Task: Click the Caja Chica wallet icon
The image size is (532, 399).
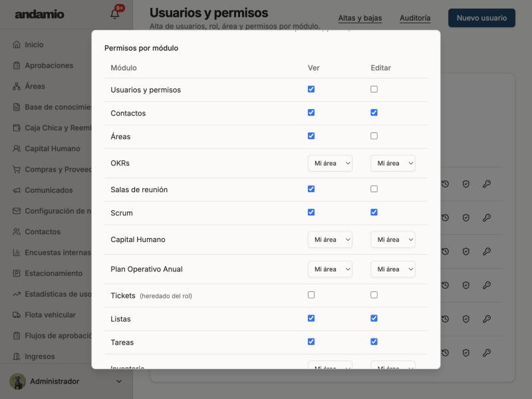Action: 16,128
